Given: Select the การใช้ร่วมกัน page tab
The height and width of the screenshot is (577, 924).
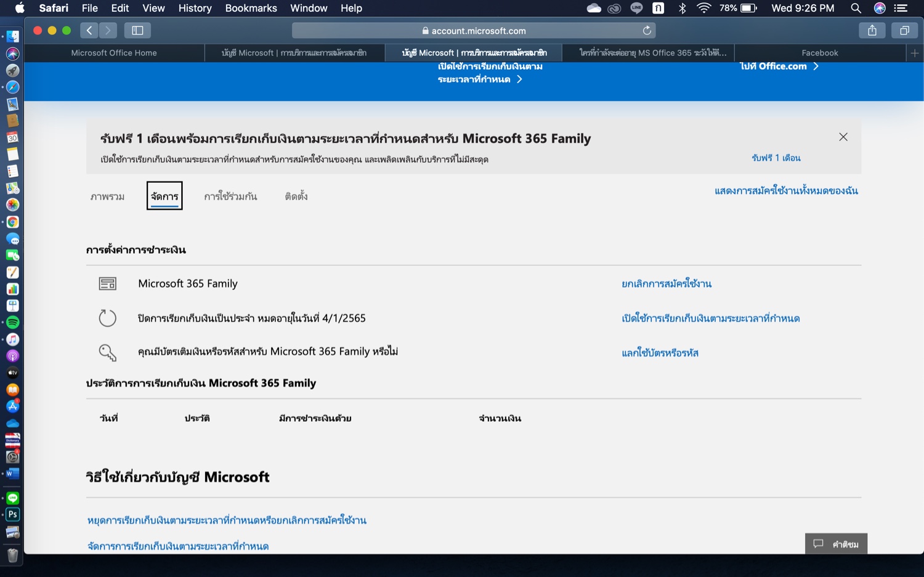Looking at the screenshot, I should point(230,196).
